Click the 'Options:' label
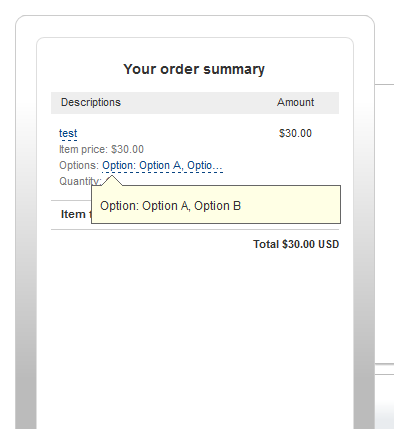 tap(79, 165)
